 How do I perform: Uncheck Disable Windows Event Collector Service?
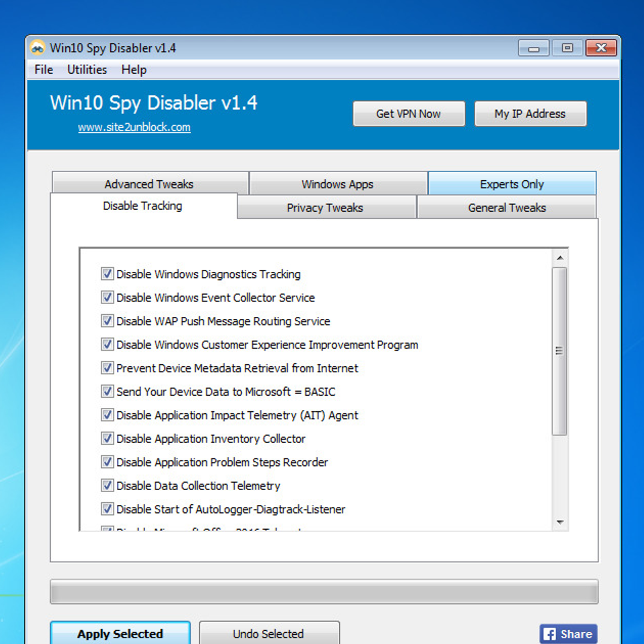click(x=107, y=297)
